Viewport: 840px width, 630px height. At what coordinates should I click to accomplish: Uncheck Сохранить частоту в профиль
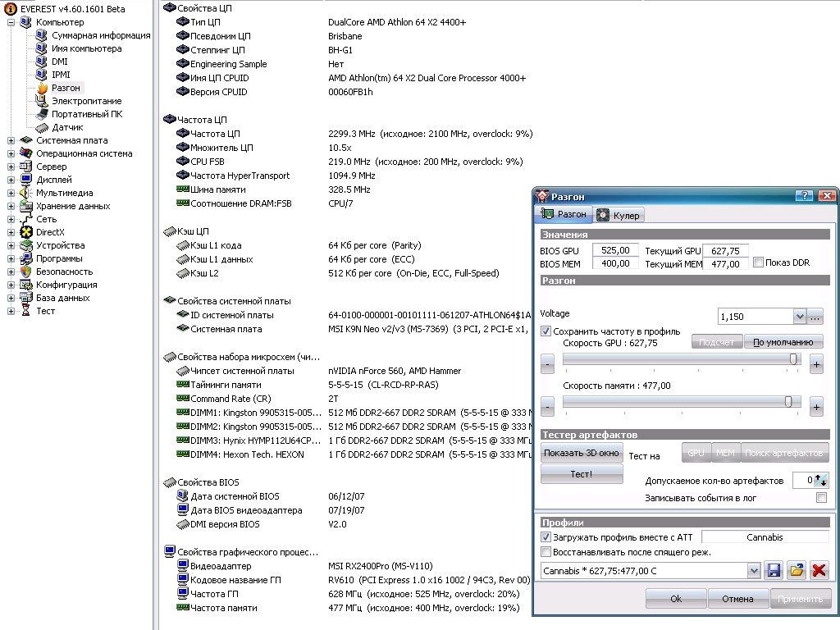[546, 331]
